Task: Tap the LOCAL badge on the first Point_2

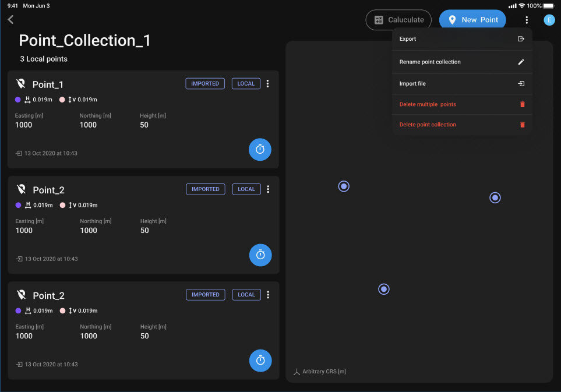Action: click(x=246, y=189)
